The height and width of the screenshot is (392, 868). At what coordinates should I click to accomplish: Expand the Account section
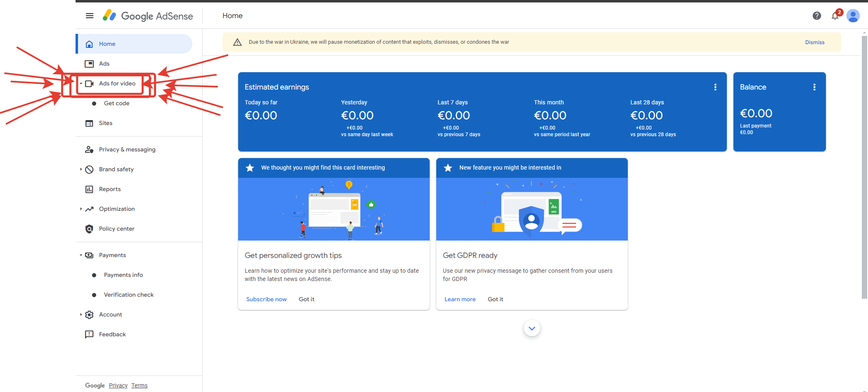click(81, 315)
